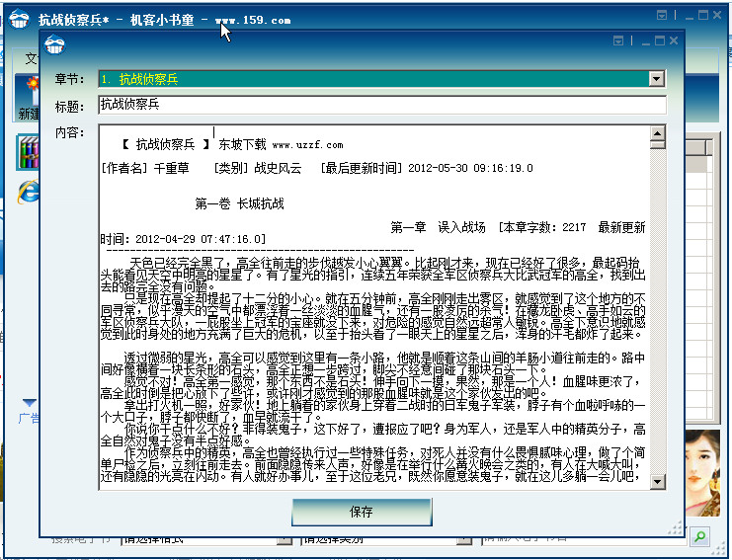This screenshot has width=732, height=560.
Task: Maximize the chapter editor dialog
Action: tap(660, 41)
